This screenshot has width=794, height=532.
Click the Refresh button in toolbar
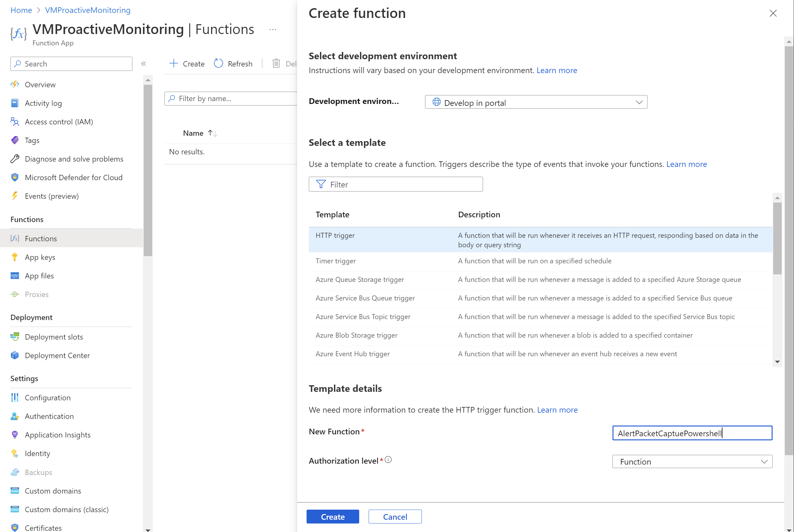click(x=233, y=64)
